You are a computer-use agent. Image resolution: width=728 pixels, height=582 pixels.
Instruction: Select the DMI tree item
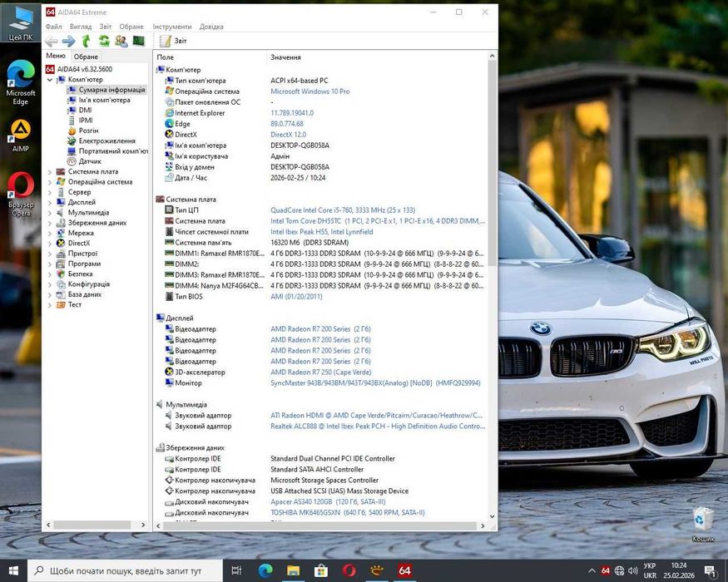pos(85,110)
